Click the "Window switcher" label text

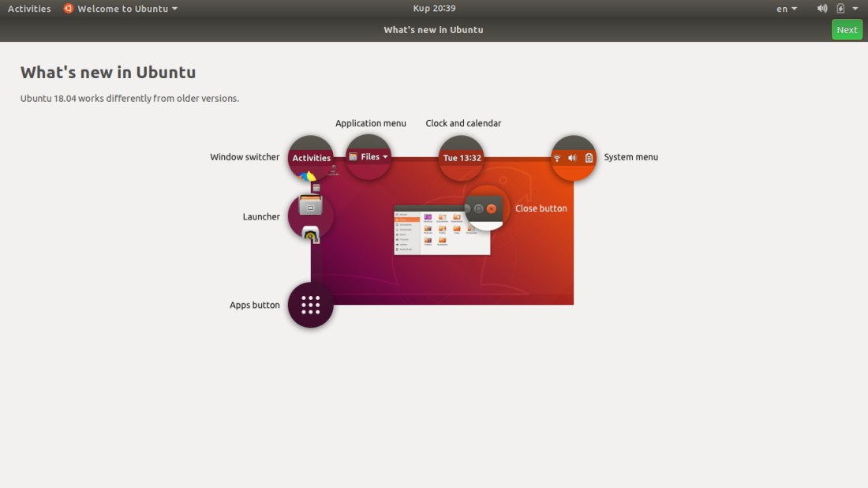[x=245, y=157]
